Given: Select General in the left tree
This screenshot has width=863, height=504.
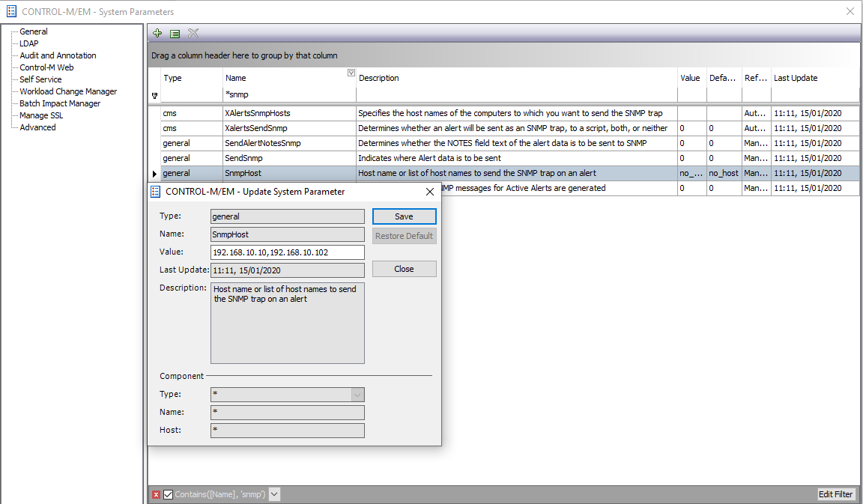Looking at the screenshot, I should (x=34, y=31).
